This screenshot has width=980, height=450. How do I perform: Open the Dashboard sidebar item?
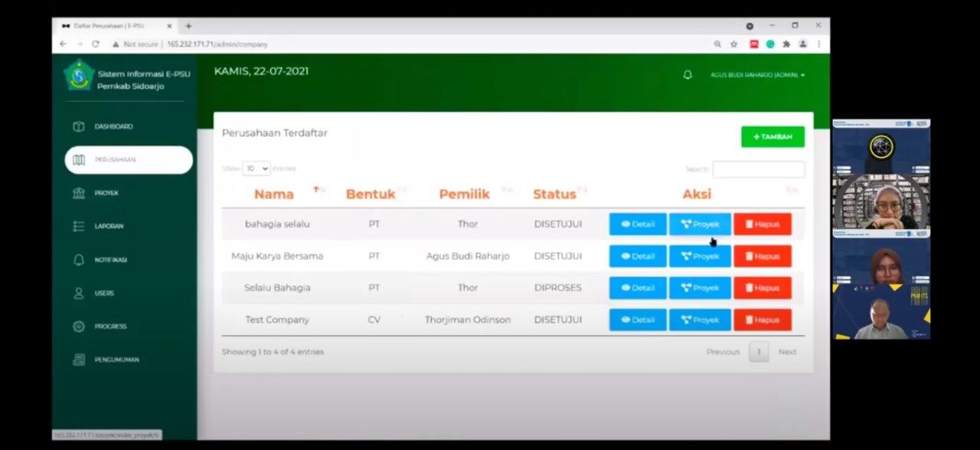pos(113,126)
